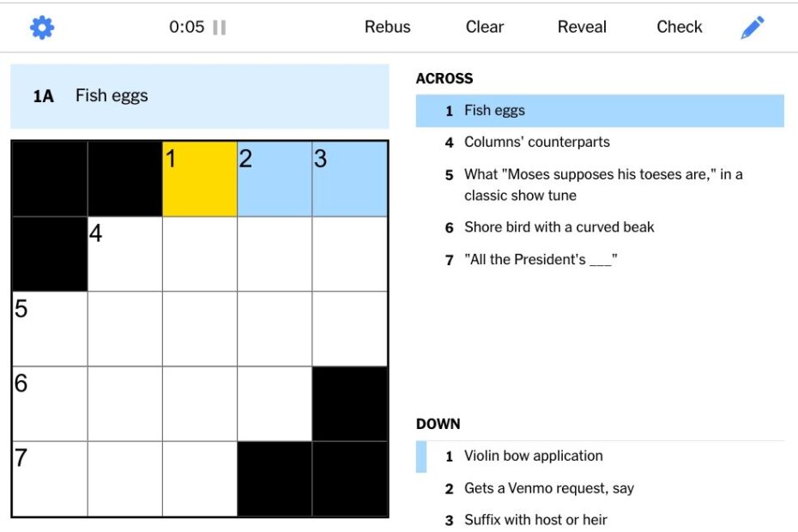This screenshot has width=798, height=532.
Task: Click the timer showing 0:05
Action: tap(184, 27)
